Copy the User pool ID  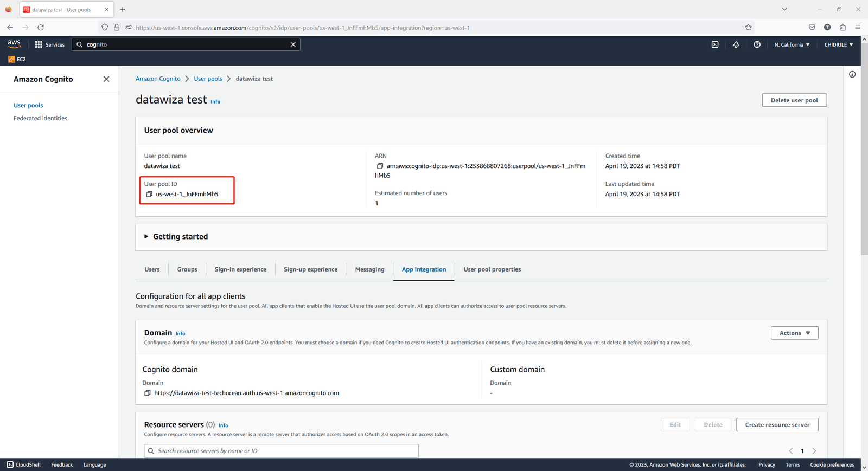(x=149, y=194)
